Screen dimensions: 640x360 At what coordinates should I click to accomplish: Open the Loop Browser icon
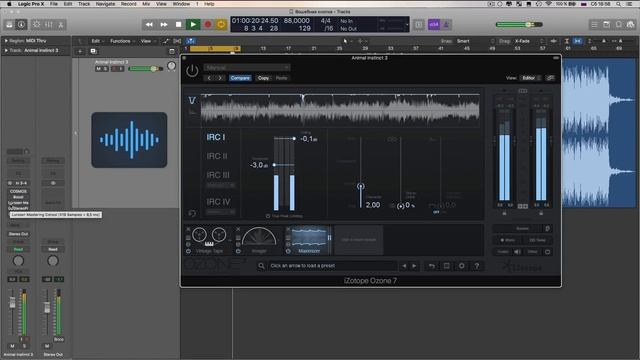point(619,24)
